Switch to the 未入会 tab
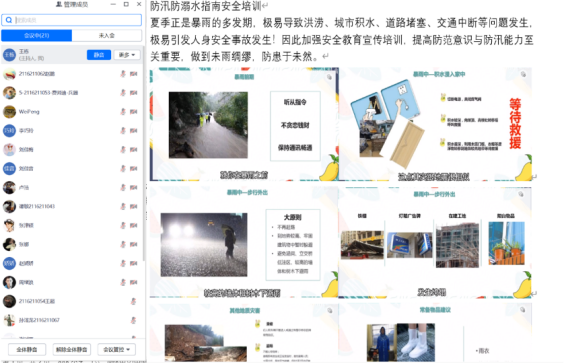This screenshot has width=564, height=364. [x=107, y=35]
